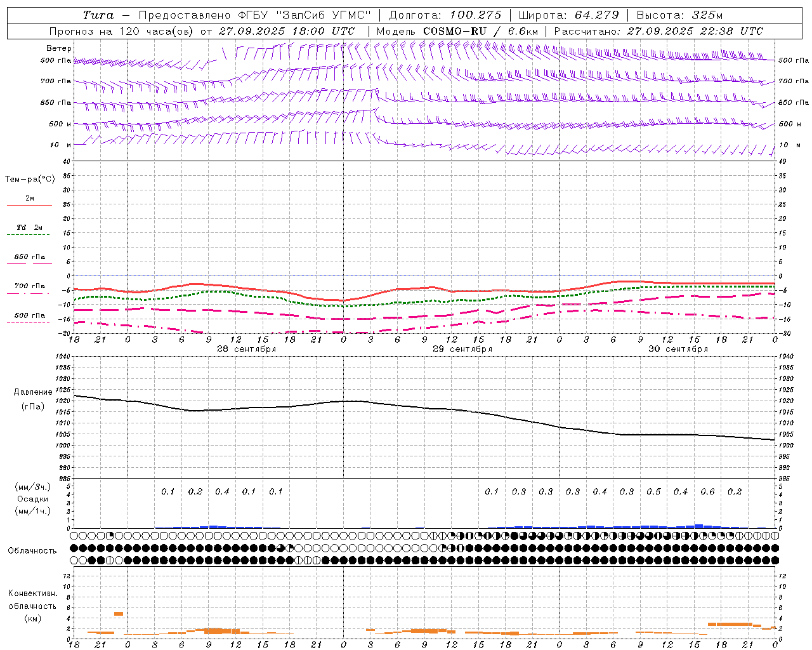The height and width of the screenshot is (650, 812).
Task: Click dash-dot line sample under "700 гПа" temperature legend
Action: tap(29, 294)
